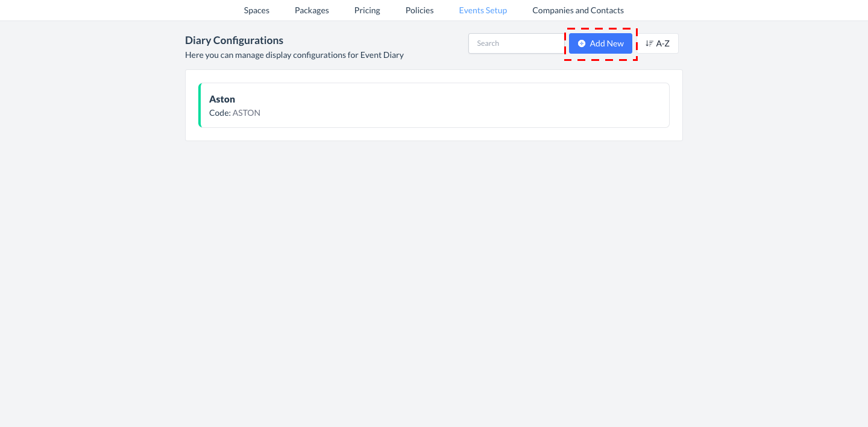Open the Spaces tab
This screenshot has width=868, height=427.
[256, 10]
